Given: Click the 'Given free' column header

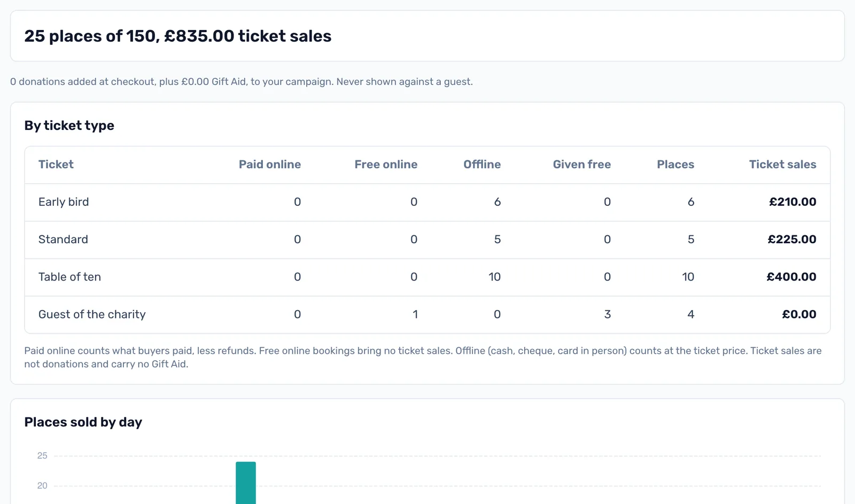Looking at the screenshot, I should (x=582, y=165).
